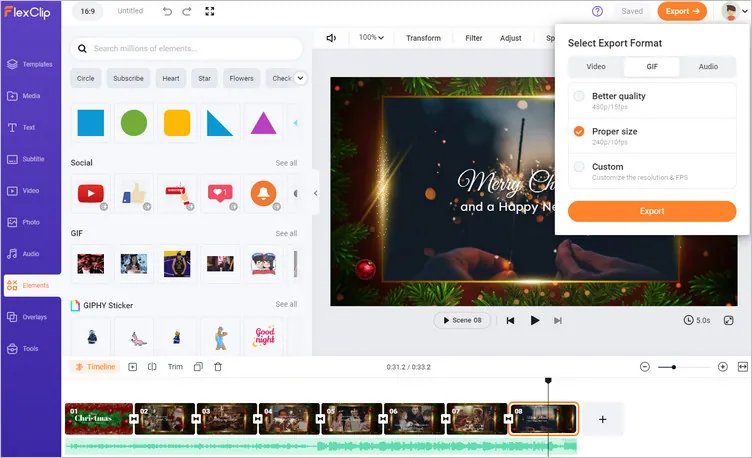Choose the YouTube play button element

[91, 194]
